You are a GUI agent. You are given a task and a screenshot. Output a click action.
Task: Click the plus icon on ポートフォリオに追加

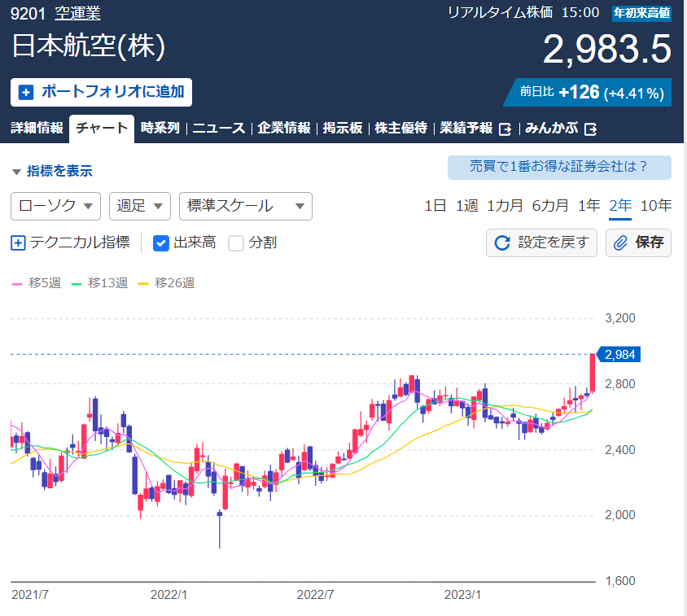click(26, 93)
